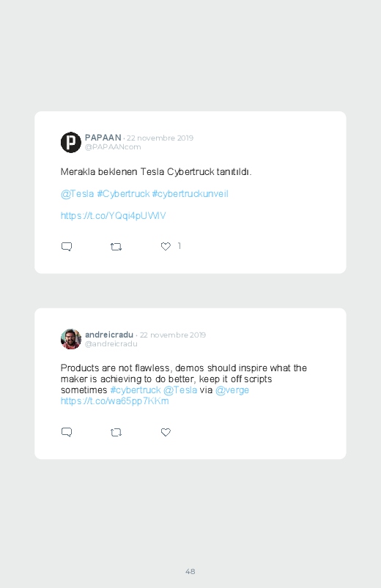Open the lowercase #cybertruck hashtag in andreicradu's tweet
The width and height of the screenshot is (381, 588).
click(135, 390)
